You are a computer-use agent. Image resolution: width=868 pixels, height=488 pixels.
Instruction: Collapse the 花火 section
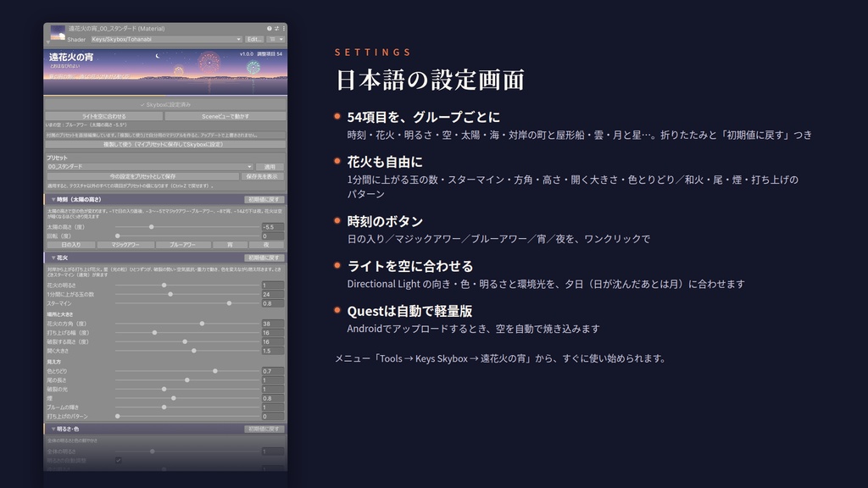(53, 258)
